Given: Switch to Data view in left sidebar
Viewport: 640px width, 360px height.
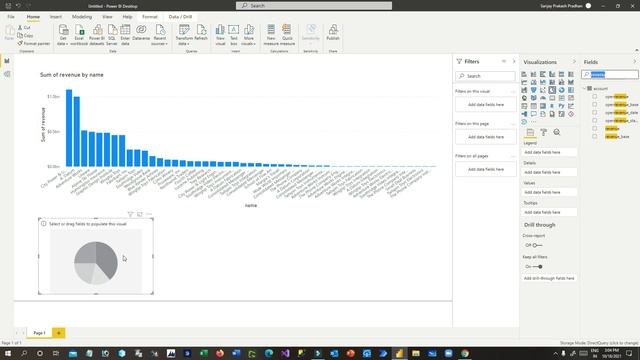Looking at the screenshot, I should pos(7,74).
